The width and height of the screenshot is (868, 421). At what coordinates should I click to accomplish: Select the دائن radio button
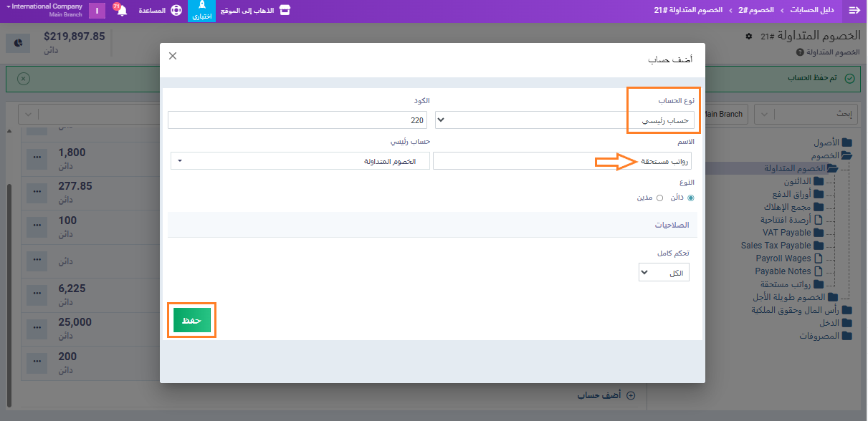(691, 198)
